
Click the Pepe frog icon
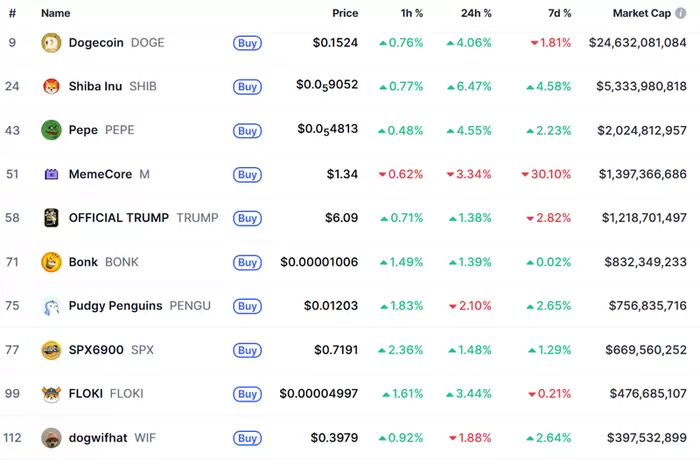(x=51, y=130)
